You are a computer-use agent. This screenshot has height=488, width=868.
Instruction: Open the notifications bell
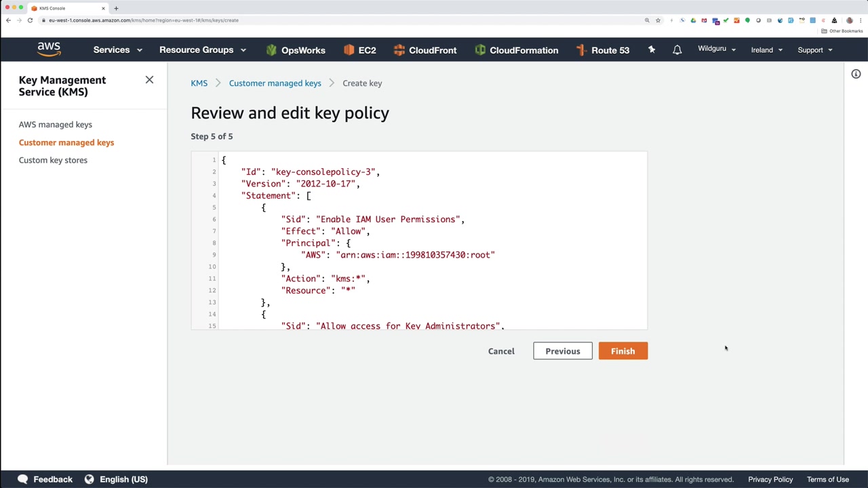(677, 49)
